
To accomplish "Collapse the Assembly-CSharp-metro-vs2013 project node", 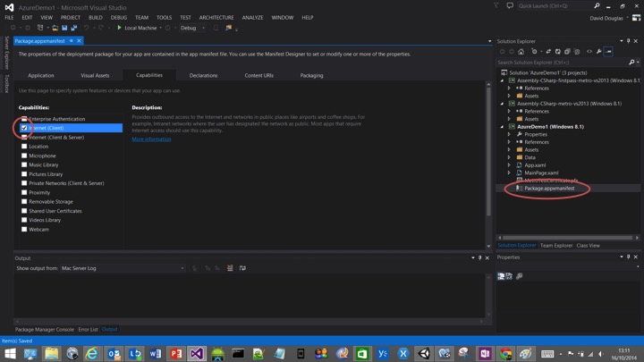I will pos(502,104).
